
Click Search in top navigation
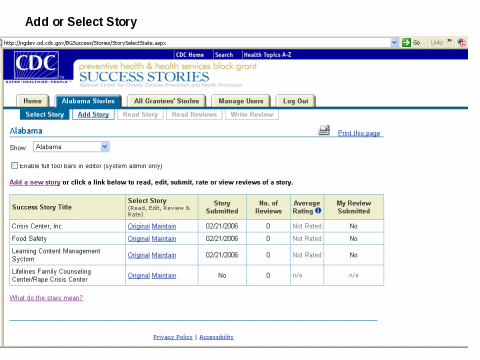point(224,55)
